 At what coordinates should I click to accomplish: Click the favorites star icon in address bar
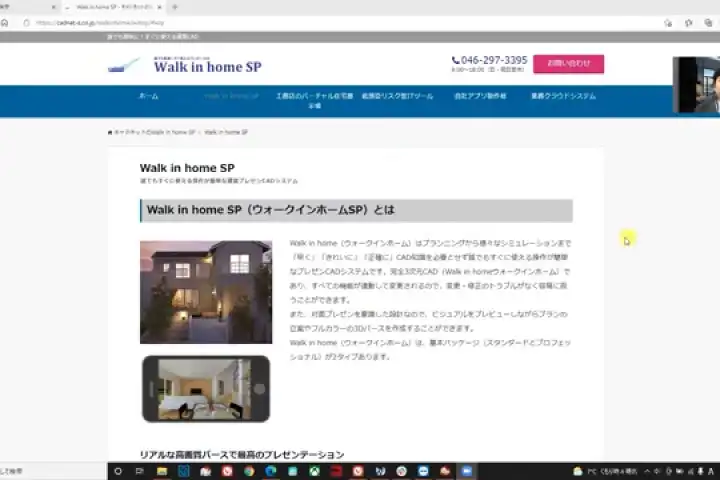668,23
